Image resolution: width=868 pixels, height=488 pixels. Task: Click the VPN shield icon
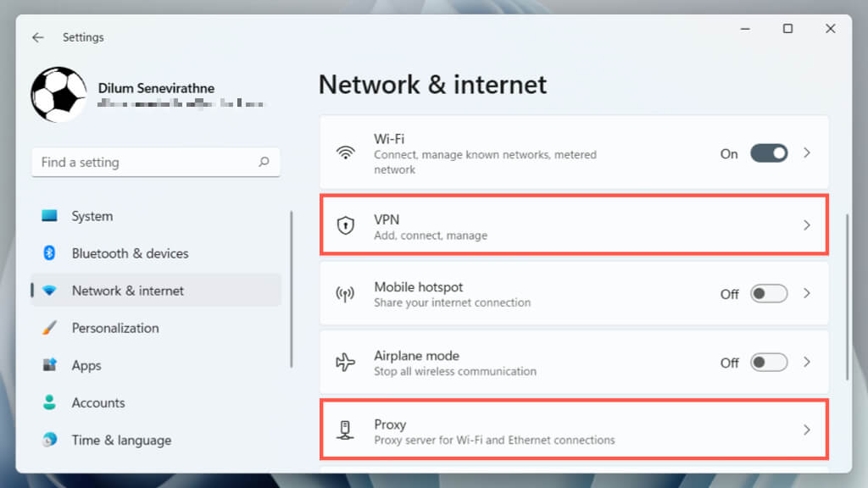click(x=345, y=225)
